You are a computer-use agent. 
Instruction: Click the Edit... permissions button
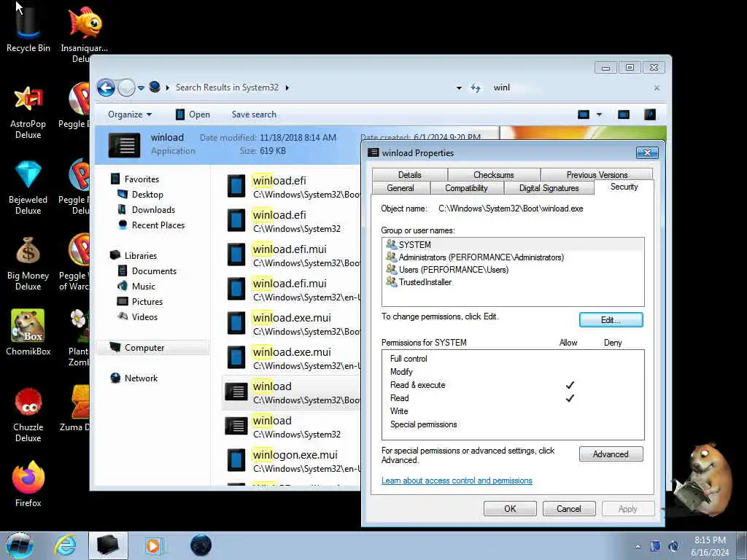[x=611, y=320]
